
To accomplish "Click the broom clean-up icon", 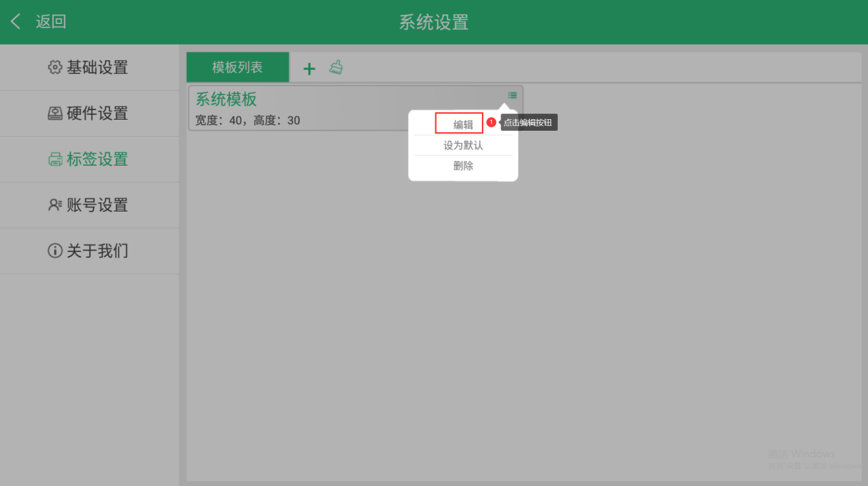I will [x=336, y=67].
